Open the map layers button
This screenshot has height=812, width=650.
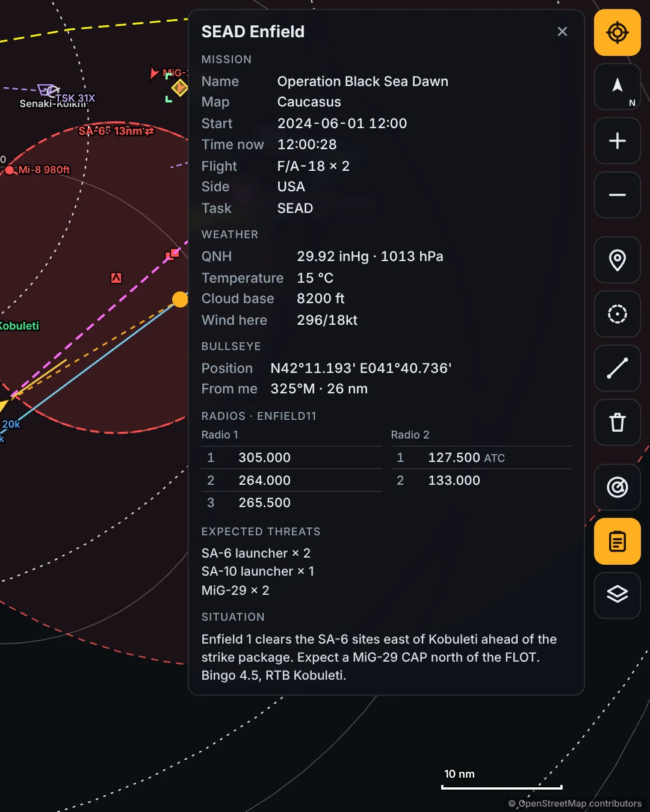point(617,595)
